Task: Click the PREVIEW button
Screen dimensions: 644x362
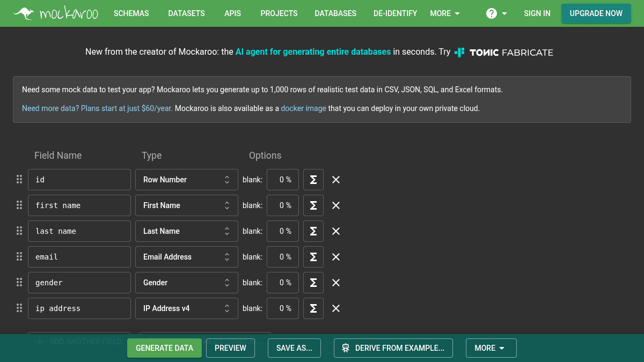Action: 230,348
